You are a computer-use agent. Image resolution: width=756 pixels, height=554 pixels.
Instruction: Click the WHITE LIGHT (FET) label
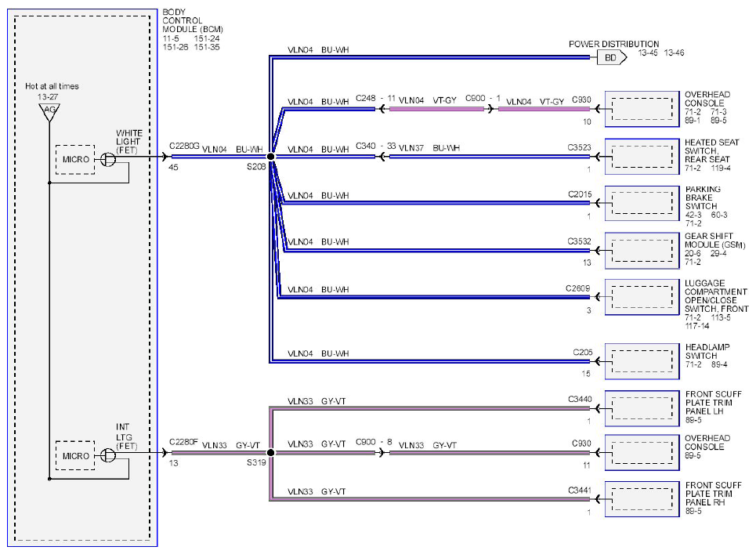click(128, 142)
